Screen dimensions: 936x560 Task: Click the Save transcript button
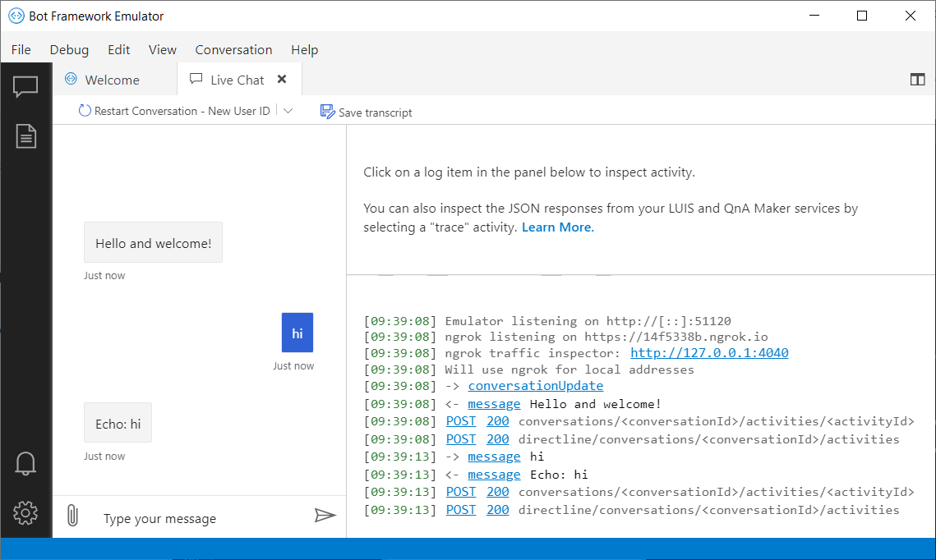[x=366, y=112]
